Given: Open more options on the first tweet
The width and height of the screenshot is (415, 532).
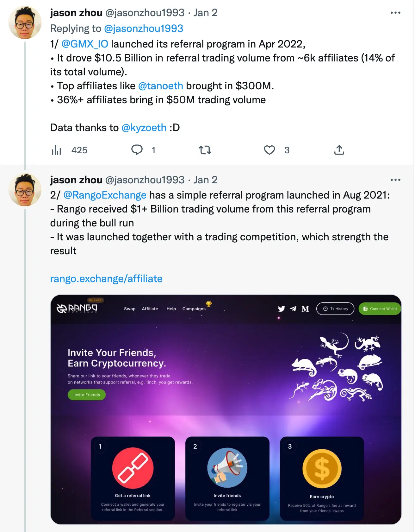Looking at the screenshot, I should [395, 12].
